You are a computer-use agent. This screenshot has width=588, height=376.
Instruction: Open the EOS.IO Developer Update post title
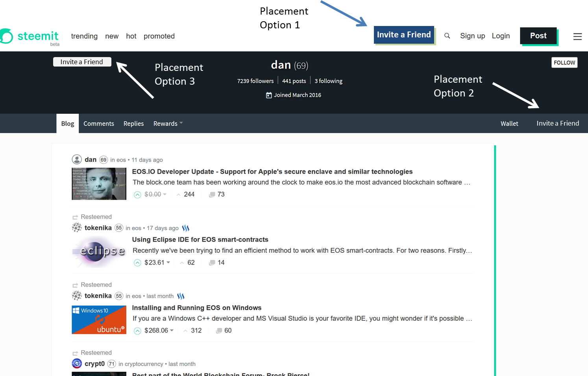(272, 172)
